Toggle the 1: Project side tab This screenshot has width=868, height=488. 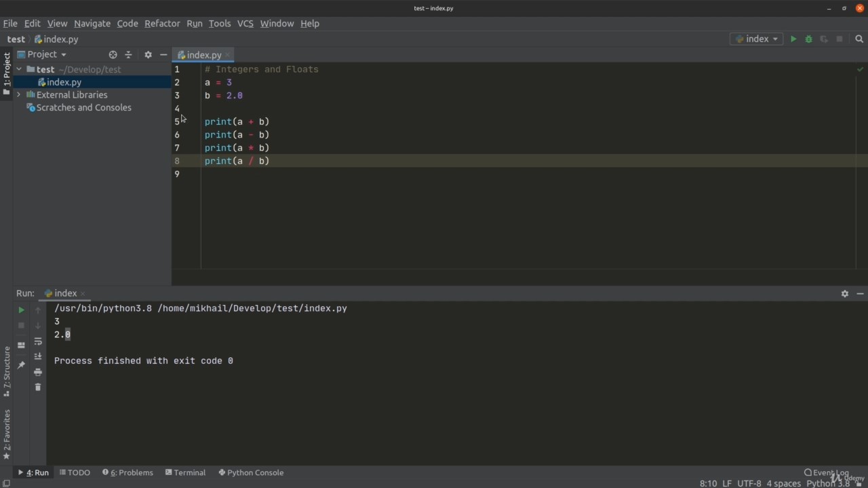click(7, 74)
